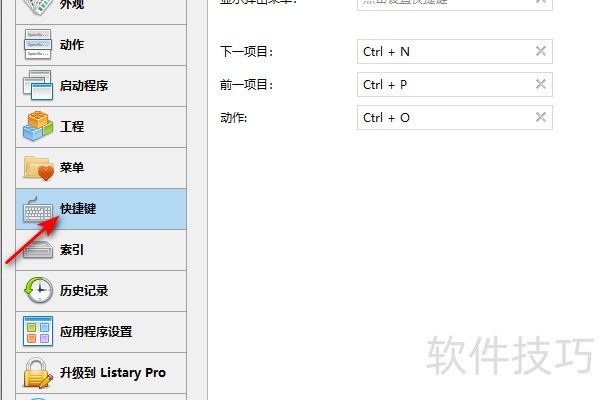Open the 历史记录 clock icon
Image resolution: width=600 pixels, height=400 pixels.
[x=38, y=291]
